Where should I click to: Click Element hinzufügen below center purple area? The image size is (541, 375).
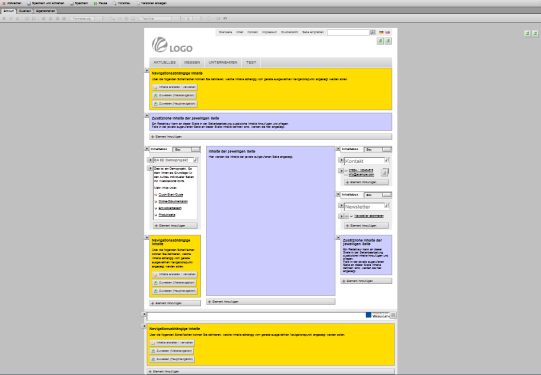pyautogui.click(x=270, y=302)
